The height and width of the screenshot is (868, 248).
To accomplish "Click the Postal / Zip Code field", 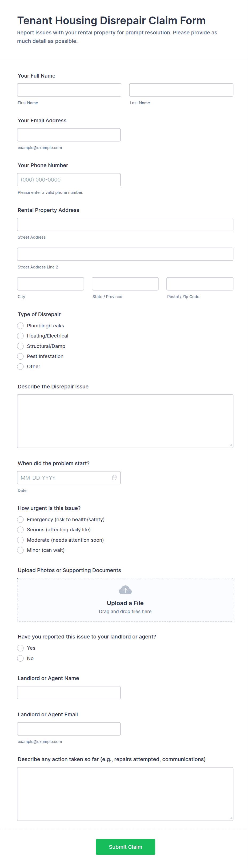I will 199,284.
